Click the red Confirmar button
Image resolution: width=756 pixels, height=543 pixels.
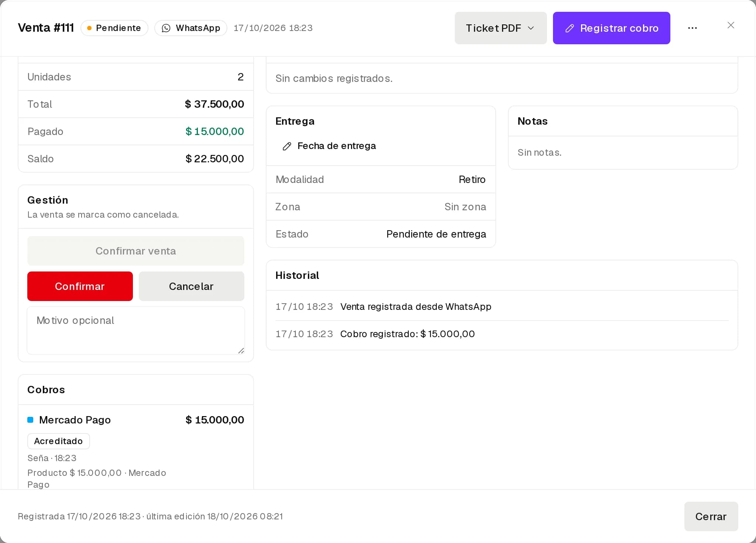tap(80, 286)
